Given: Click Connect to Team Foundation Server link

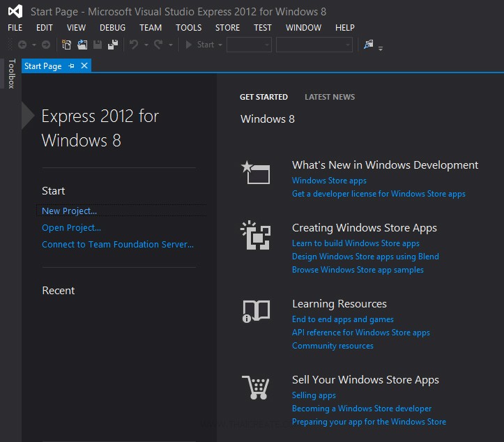Looking at the screenshot, I should [118, 244].
